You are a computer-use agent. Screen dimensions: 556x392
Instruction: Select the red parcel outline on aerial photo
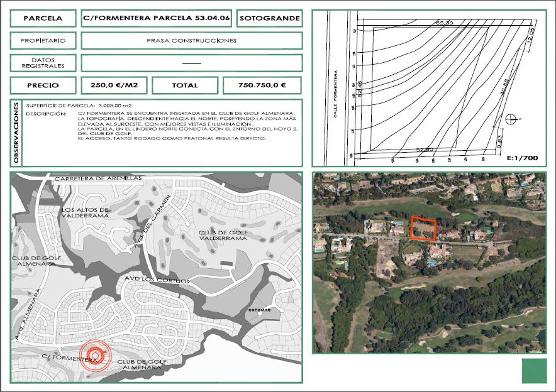pos(423,228)
